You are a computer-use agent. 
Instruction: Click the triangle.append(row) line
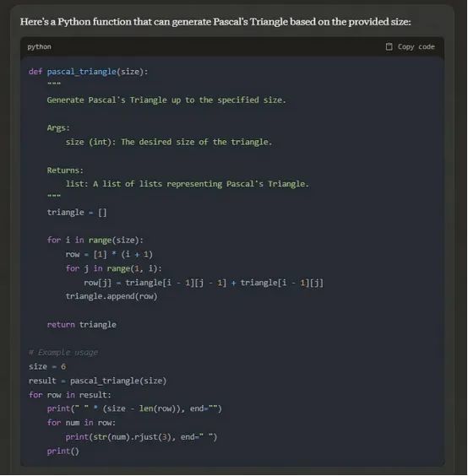pos(112,296)
